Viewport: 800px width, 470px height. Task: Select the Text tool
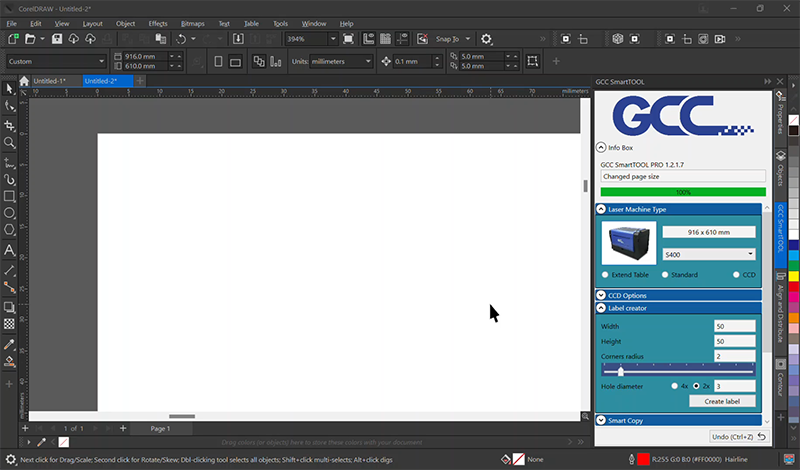click(x=10, y=250)
